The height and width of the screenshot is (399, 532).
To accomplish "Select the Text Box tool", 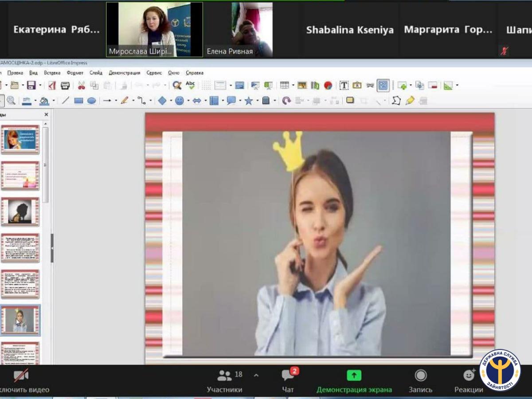I will (x=344, y=85).
